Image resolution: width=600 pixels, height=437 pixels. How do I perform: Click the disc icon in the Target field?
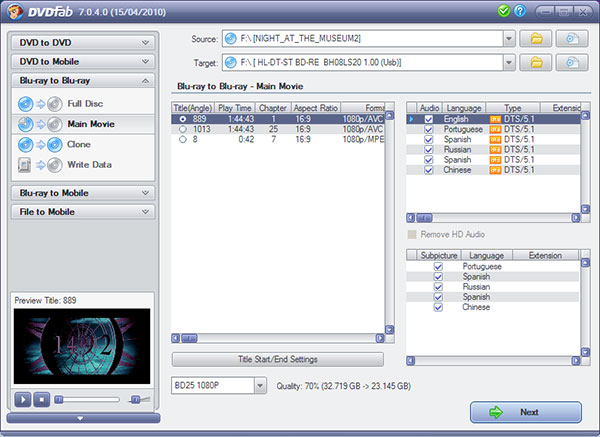tap(231, 62)
